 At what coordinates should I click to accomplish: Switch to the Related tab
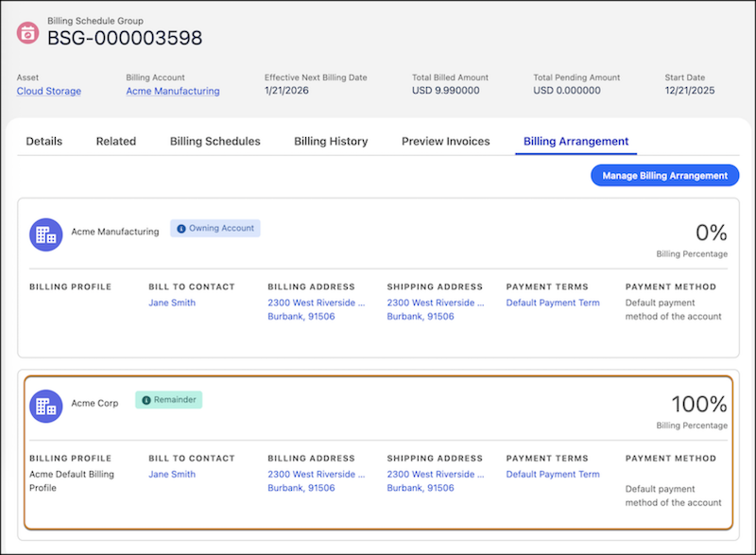coord(115,141)
